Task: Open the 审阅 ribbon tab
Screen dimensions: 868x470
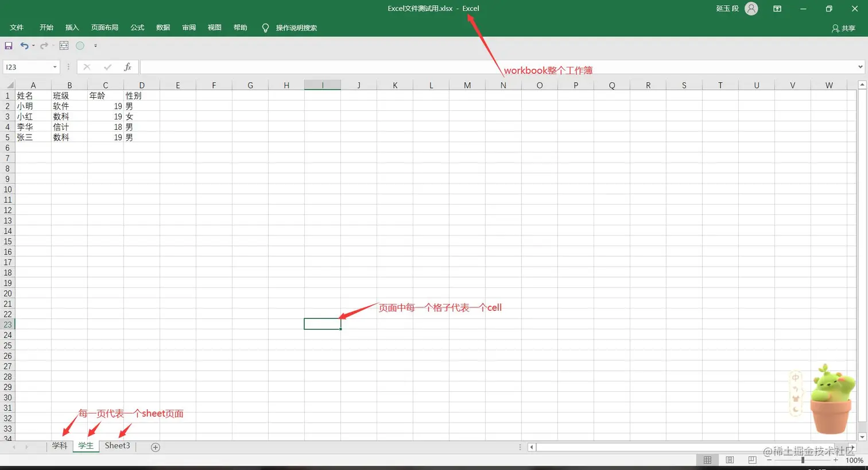Action: pos(189,28)
